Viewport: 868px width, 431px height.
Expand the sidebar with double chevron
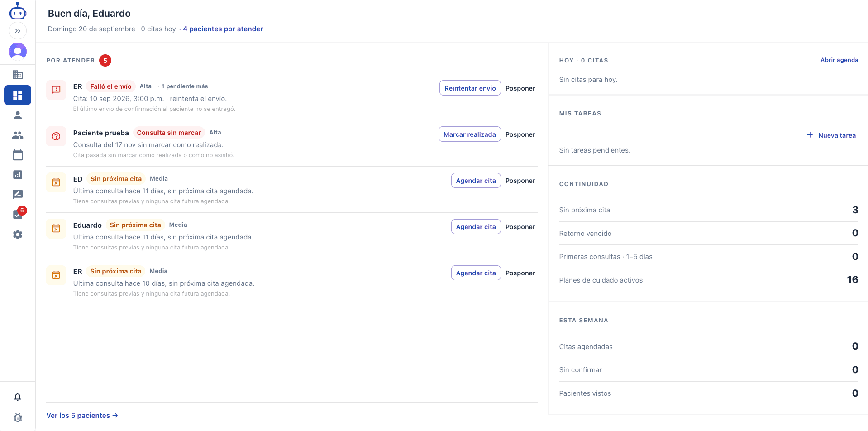click(18, 31)
